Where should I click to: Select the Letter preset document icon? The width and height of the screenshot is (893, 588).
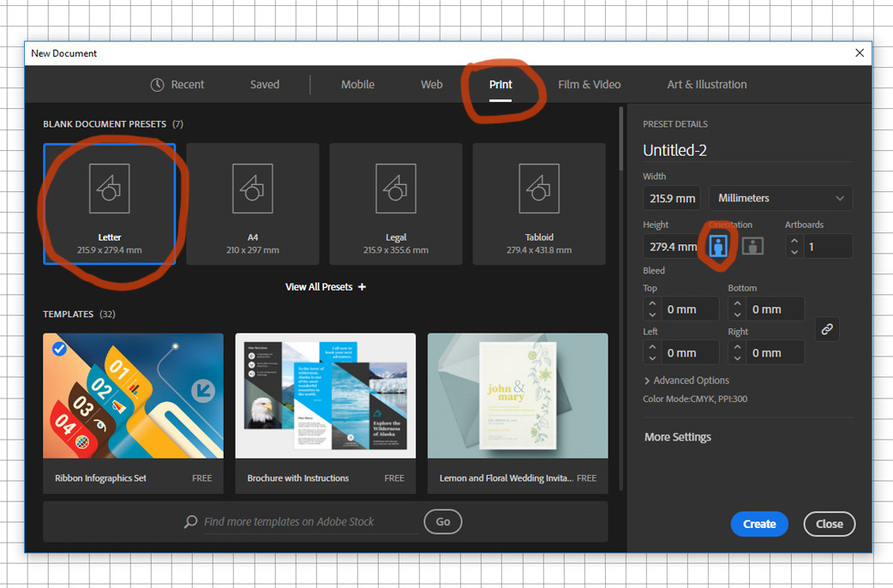[110, 189]
